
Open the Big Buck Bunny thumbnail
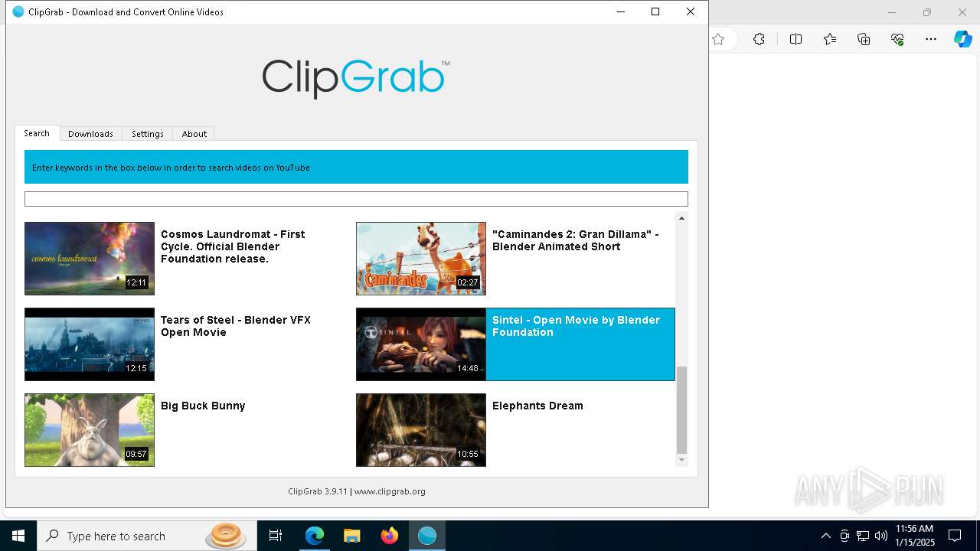pos(90,430)
